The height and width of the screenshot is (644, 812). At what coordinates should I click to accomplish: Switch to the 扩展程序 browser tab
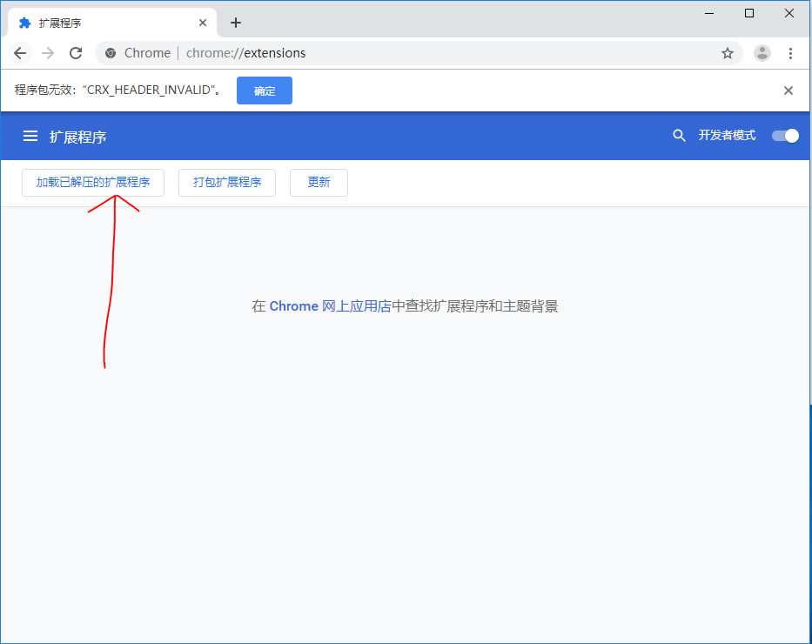104,22
